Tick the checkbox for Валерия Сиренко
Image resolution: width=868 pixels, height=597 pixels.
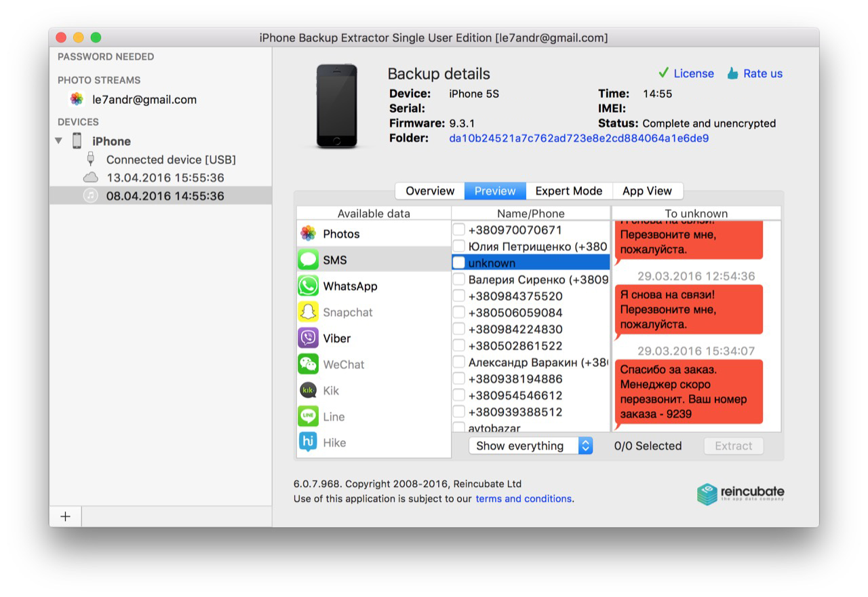[x=459, y=280]
